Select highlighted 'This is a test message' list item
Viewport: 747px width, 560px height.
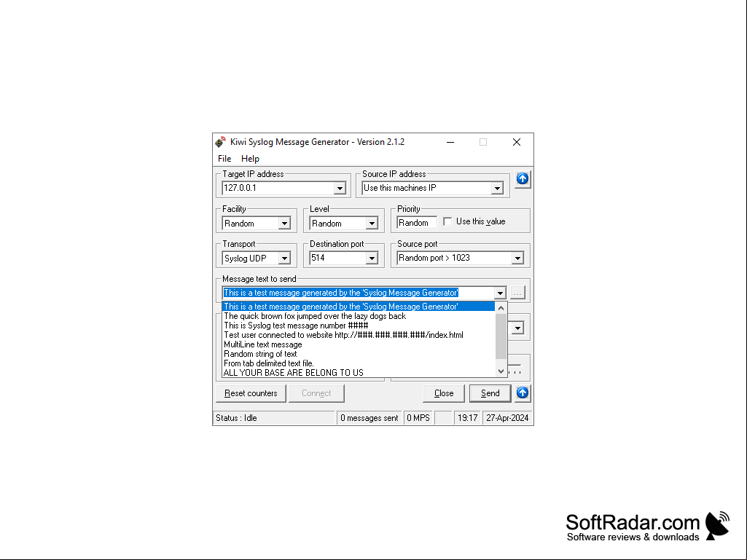pyautogui.click(x=359, y=307)
